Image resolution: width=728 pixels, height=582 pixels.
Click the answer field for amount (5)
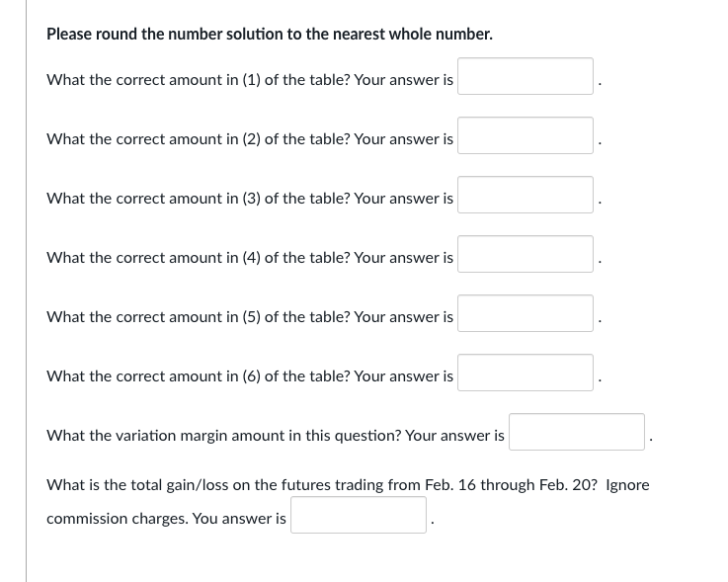pyautogui.click(x=526, y=313)
